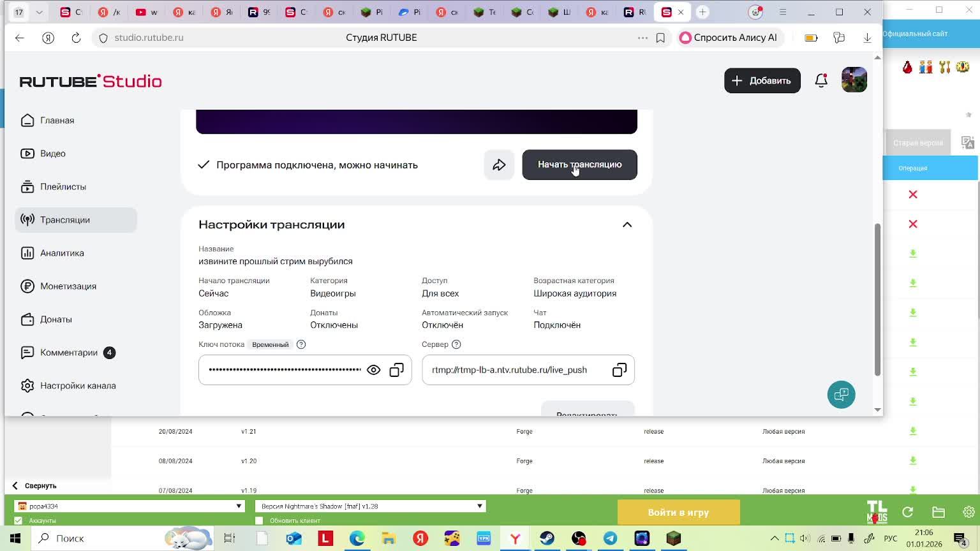The width and height of the screenshot is (980, 551).
Task: Go back using the browser back arrow
Action: [x=20, y=38]
